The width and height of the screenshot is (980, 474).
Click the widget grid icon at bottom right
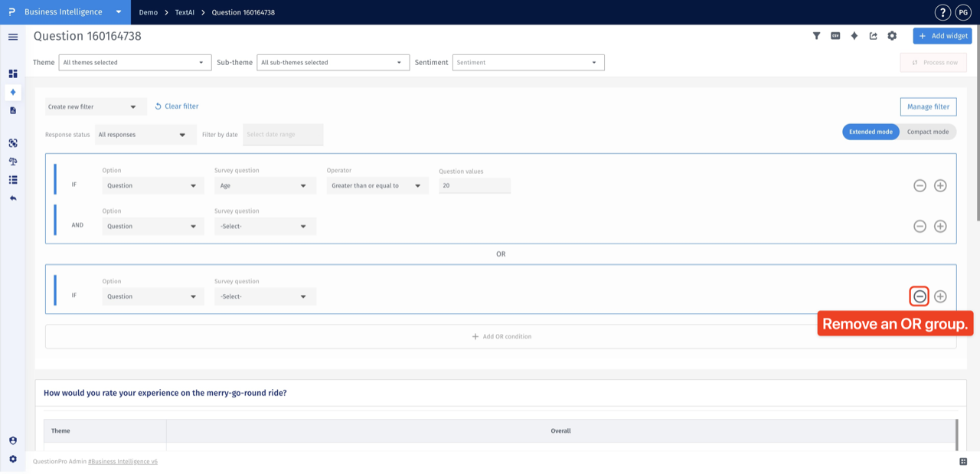coord(963,462)
